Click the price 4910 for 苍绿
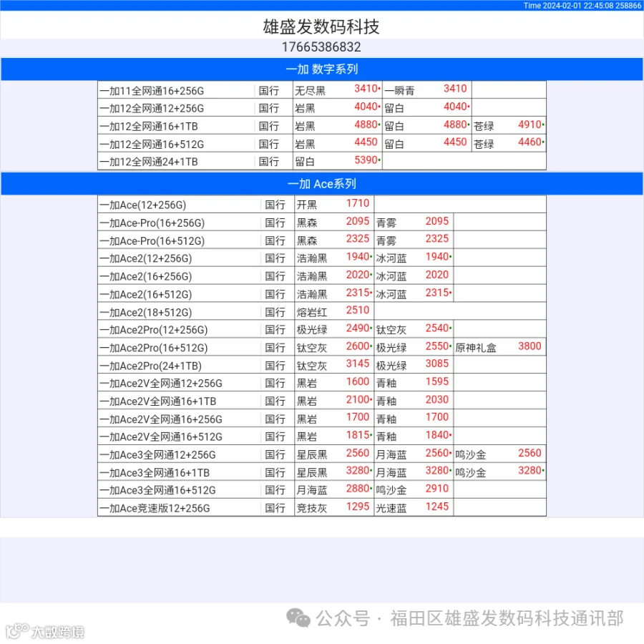 [530, 125]
